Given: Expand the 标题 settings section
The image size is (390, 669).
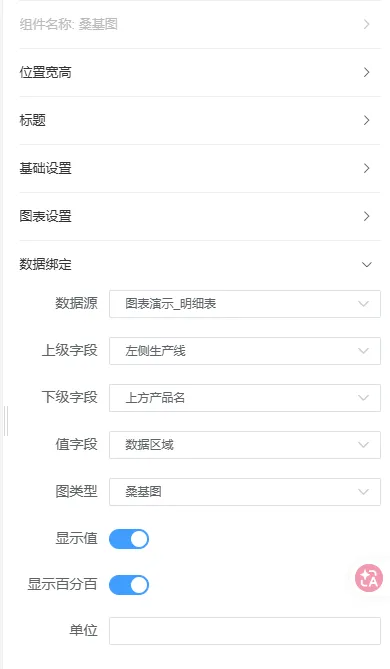Looking at the screenshot, I should [200, 120].
